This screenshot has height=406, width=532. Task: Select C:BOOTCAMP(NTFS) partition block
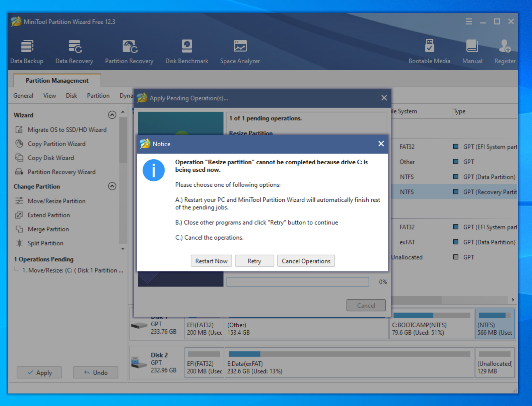point(432,324)
